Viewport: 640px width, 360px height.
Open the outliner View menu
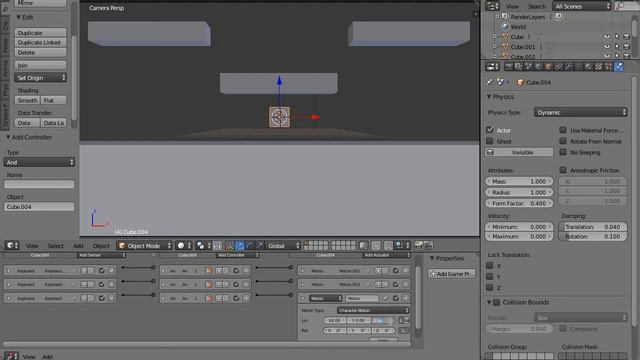point(512,6)
